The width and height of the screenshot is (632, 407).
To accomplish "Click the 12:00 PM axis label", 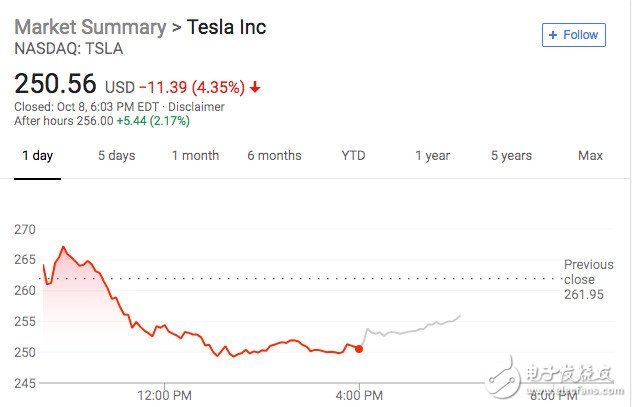I will 164,395.
